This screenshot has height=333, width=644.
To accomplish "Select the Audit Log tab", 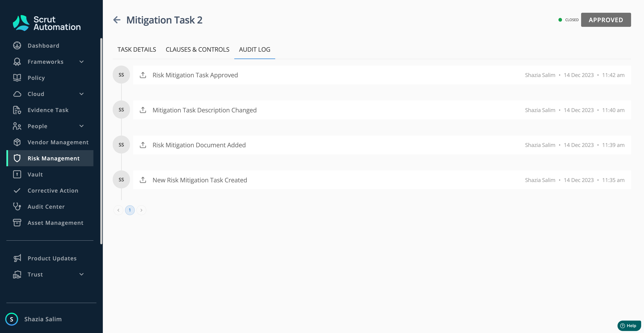I will (255, 49).
